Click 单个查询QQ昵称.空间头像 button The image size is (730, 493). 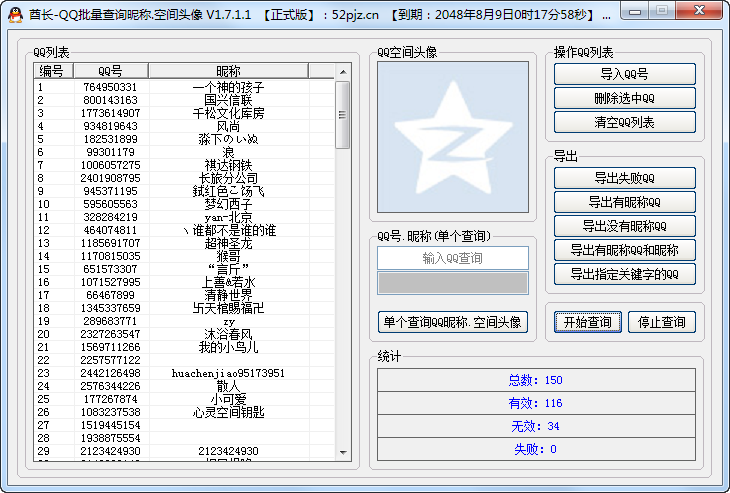pos(452,322)
